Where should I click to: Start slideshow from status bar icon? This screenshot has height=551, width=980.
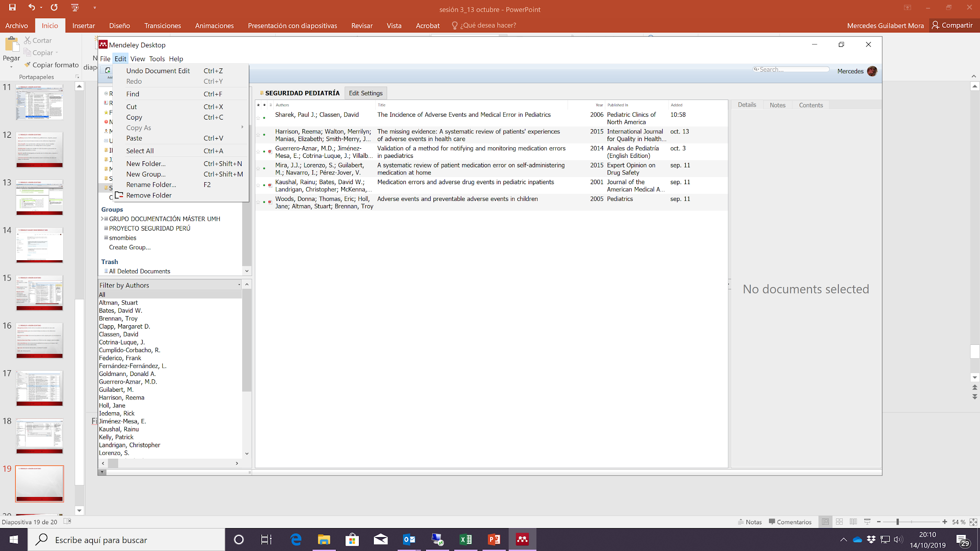[x=867, y=522]
